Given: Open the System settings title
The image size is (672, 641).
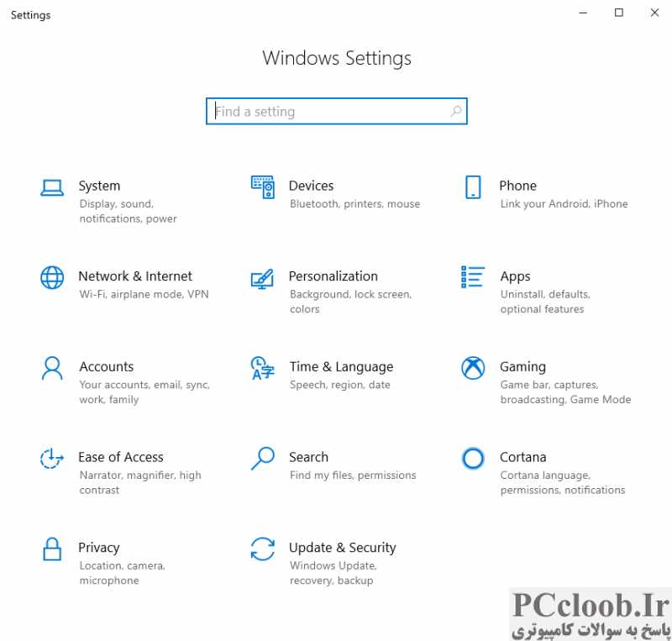Looking at the screenshot, I should 99,186.
